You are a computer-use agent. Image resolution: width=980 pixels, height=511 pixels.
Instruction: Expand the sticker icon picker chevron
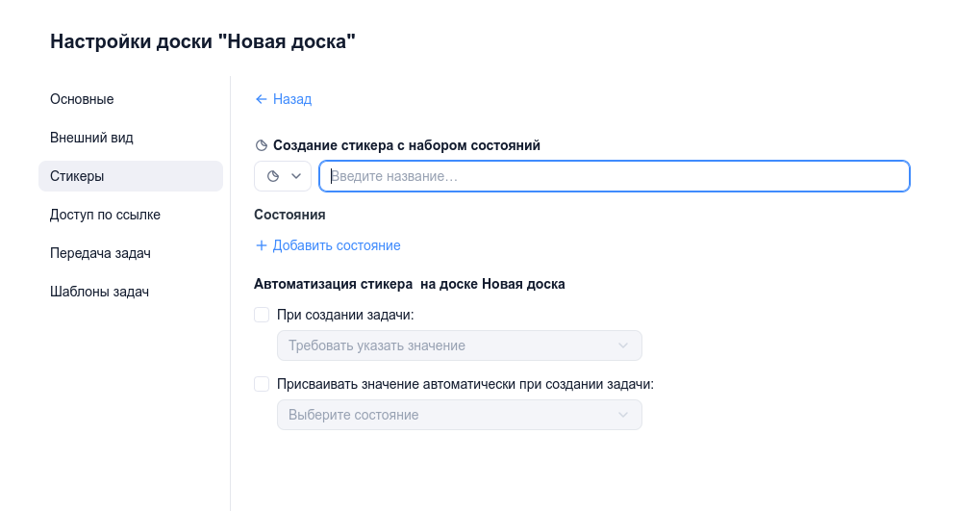296,176
